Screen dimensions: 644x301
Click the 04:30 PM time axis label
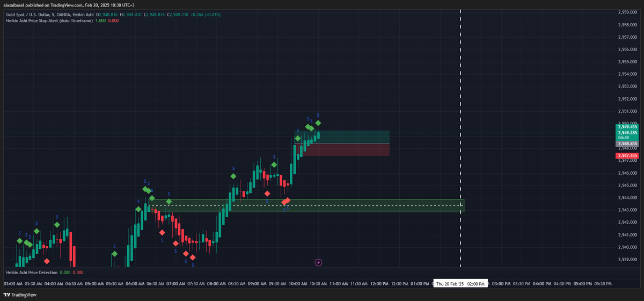tap(563, 283)
